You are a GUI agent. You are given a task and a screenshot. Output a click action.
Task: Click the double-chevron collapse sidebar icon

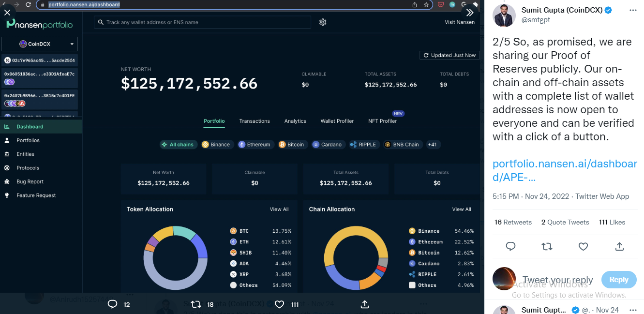tap(469, 13)
